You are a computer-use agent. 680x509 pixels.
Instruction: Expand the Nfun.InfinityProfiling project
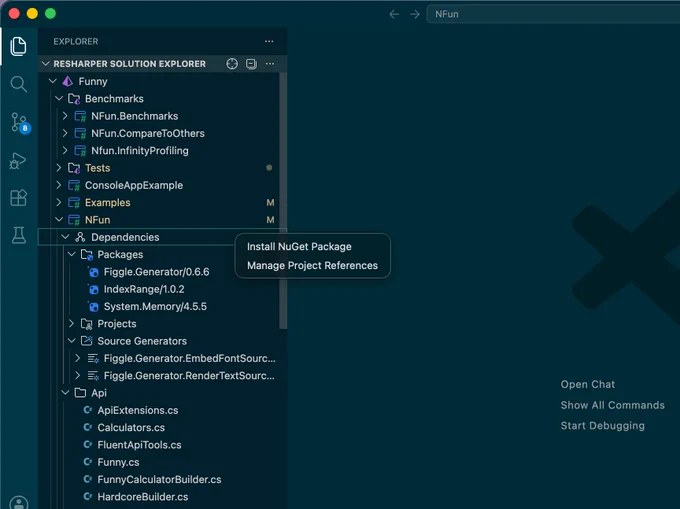(65, 150)
